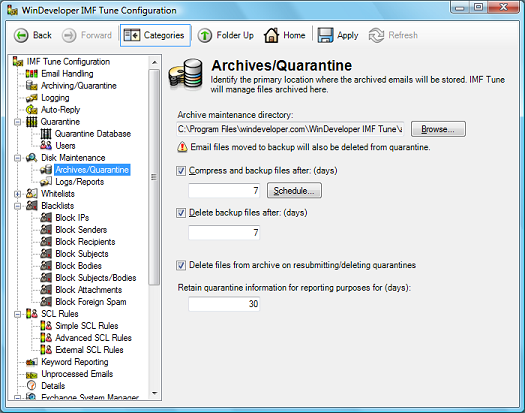Minimize the IMF Tune Configuration window
This screenshot has height=413, width=525.
[460, 7]
